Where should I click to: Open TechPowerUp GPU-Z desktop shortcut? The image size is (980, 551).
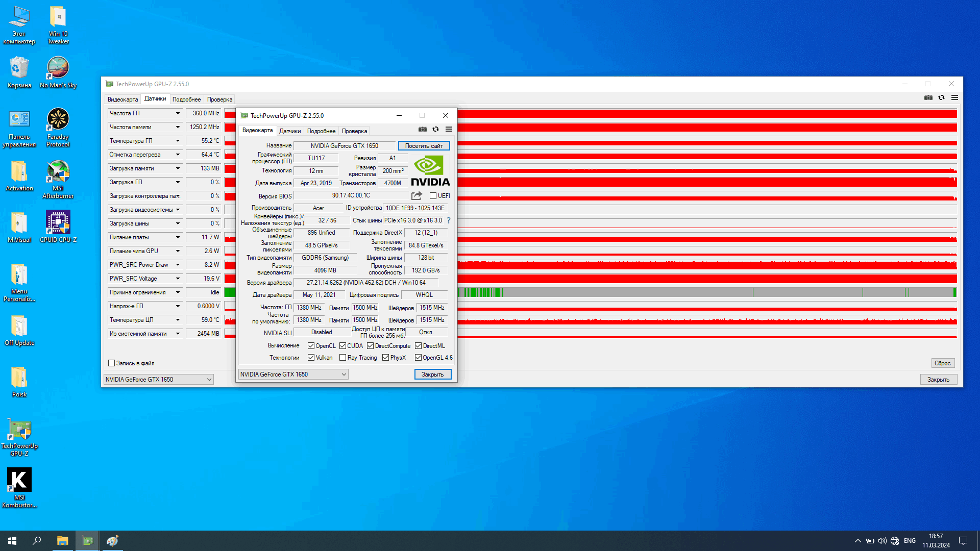[x=19, y=437]
